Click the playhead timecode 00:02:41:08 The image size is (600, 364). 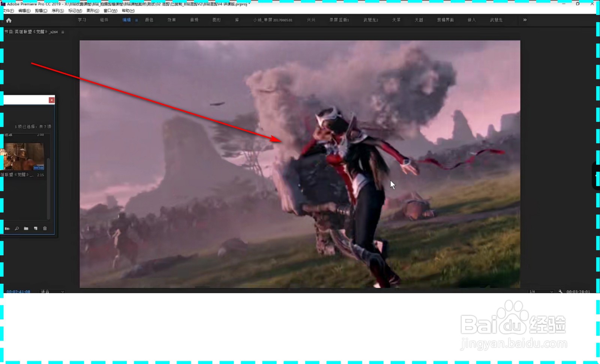tap(18, 291)
